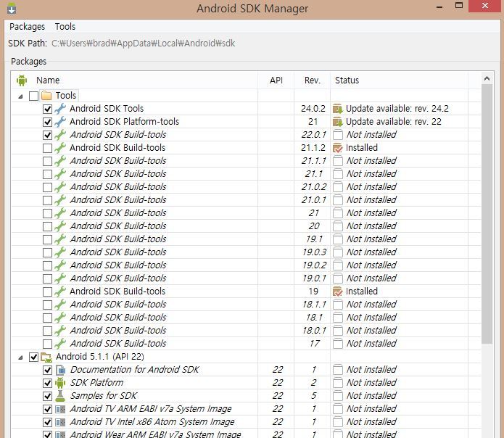Click the Build-tools 21.1.2 wrench icon
504x438 pixels.
(x=60, y=148)
